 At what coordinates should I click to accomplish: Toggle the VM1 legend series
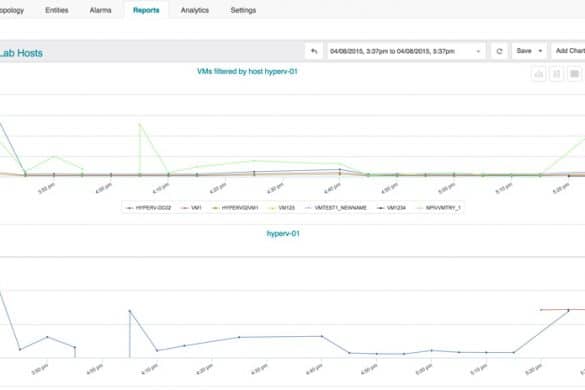[x=191, y=208]
